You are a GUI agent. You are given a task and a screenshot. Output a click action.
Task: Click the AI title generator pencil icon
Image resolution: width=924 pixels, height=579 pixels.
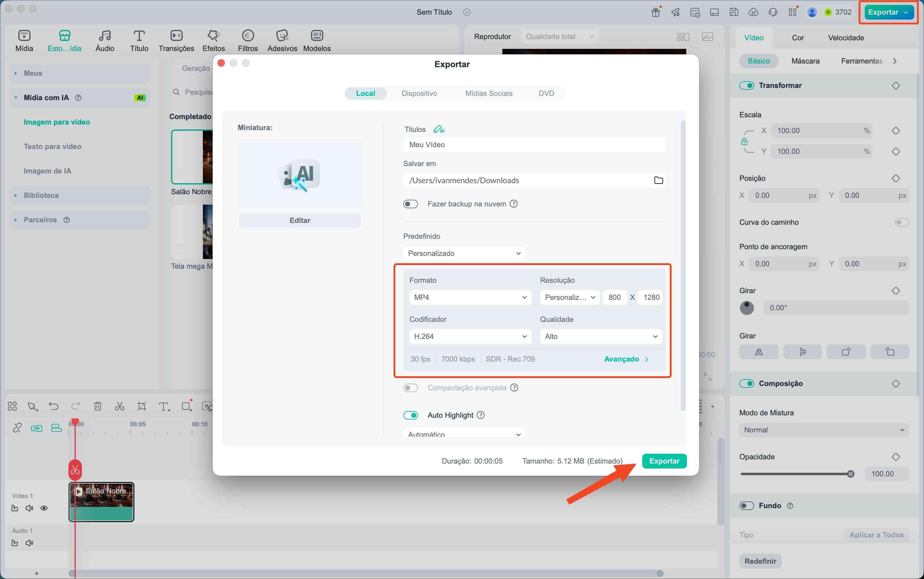point(439,129)
